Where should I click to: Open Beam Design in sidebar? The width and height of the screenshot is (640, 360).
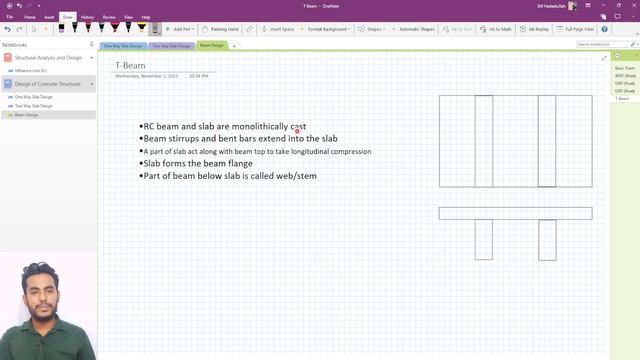coord(49,115)
